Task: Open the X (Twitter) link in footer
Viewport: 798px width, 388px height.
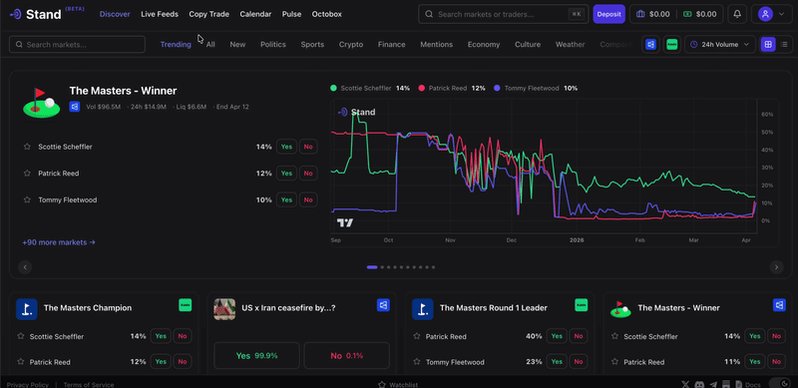Action: pos(685,385)
